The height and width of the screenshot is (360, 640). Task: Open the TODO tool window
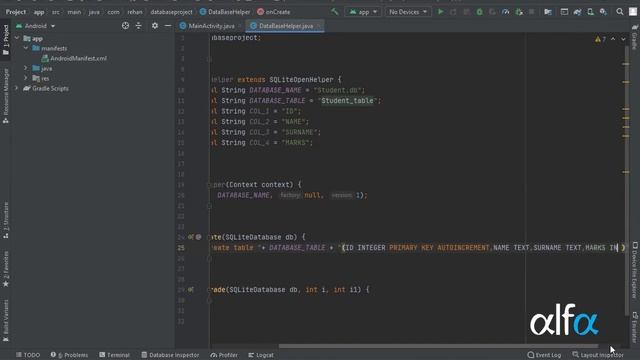click(x=28, y=355)
